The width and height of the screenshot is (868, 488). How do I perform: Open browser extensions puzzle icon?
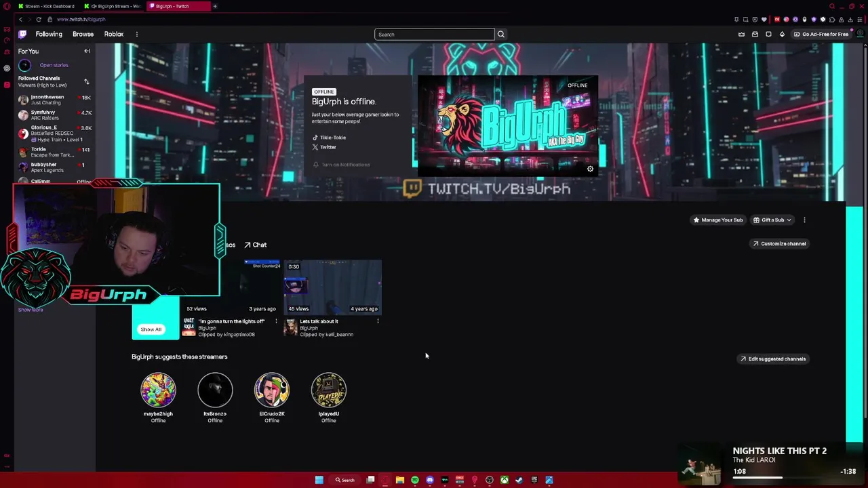831,19
